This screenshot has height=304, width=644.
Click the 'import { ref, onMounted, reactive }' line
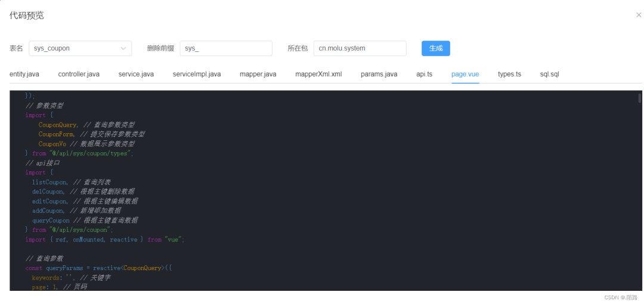point(105,239)
